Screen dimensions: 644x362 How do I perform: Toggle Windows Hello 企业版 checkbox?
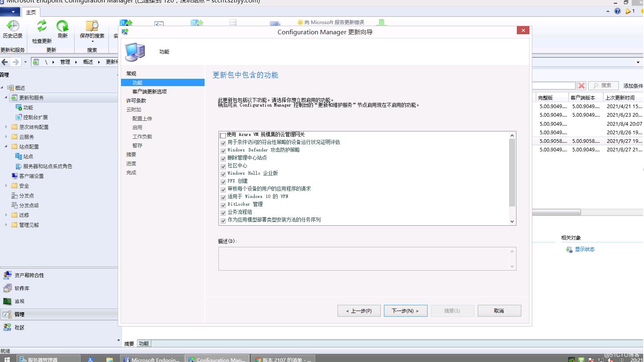223,174
